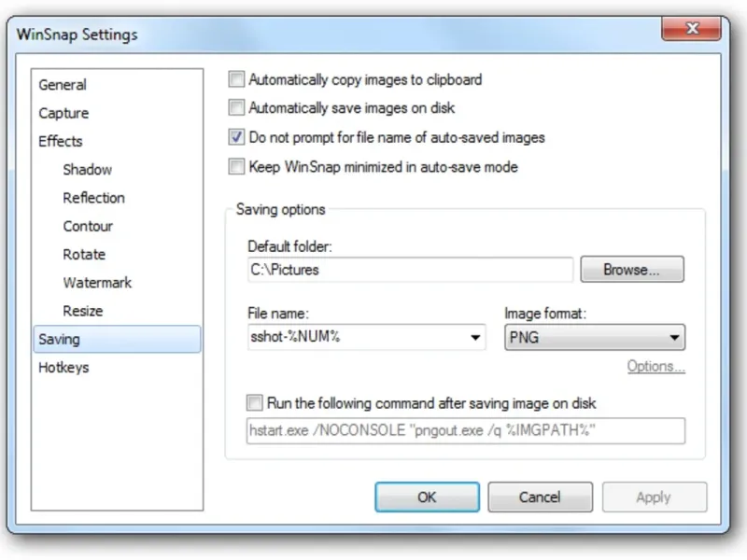Open the General settings page
The height and width of the screenshot is (560, 747).
click(x=63, y=85)
